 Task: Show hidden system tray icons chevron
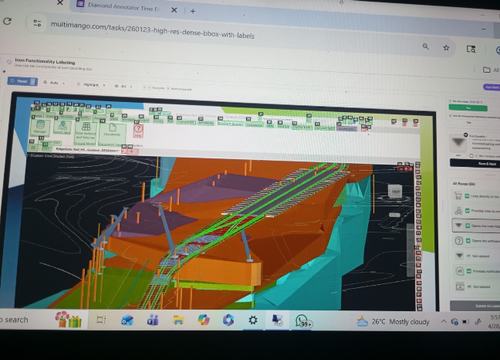[x=443, y=322]
